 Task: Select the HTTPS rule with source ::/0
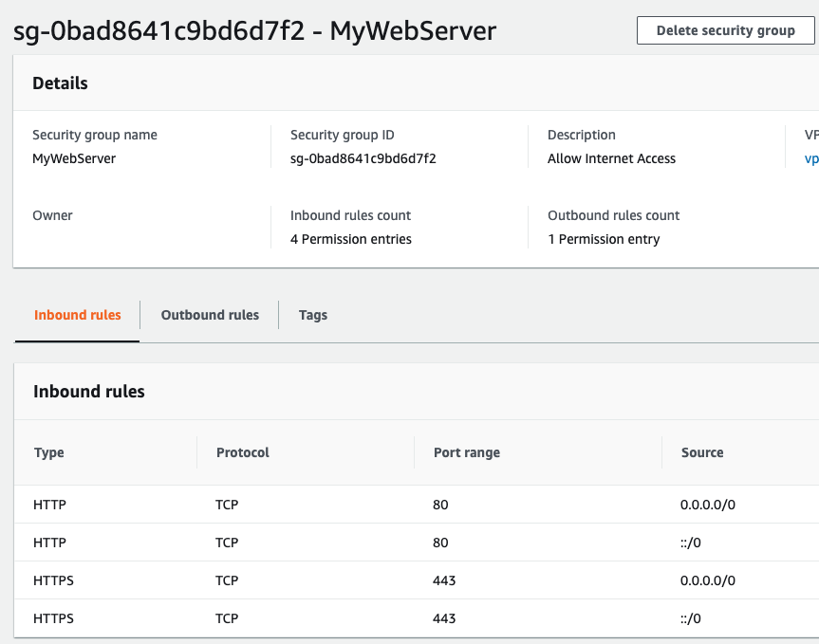pyautogui.click(x=53, y=618)
